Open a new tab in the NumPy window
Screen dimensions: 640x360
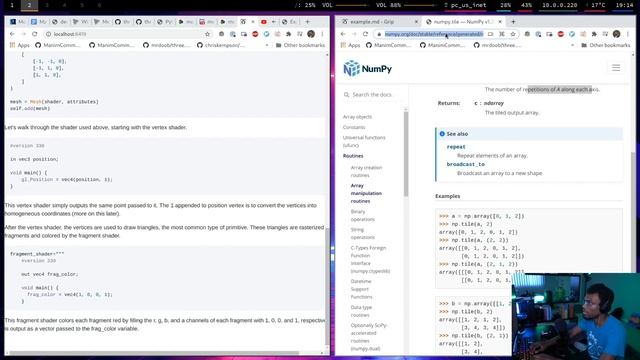point(513,22)
